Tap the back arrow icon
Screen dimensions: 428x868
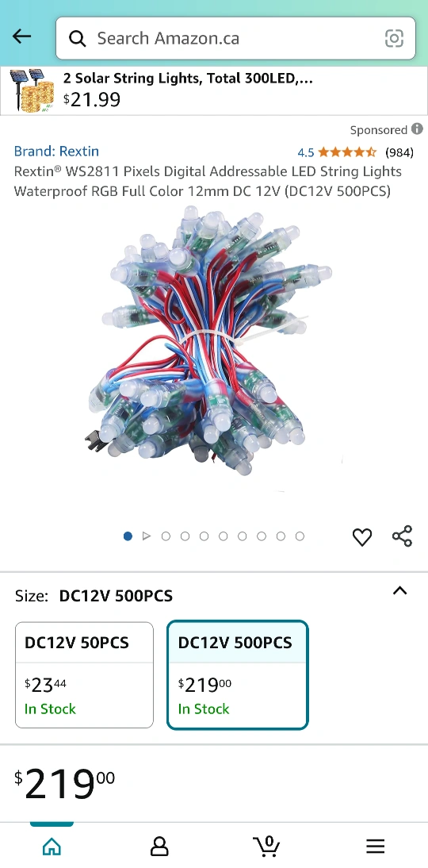point(21,36)
